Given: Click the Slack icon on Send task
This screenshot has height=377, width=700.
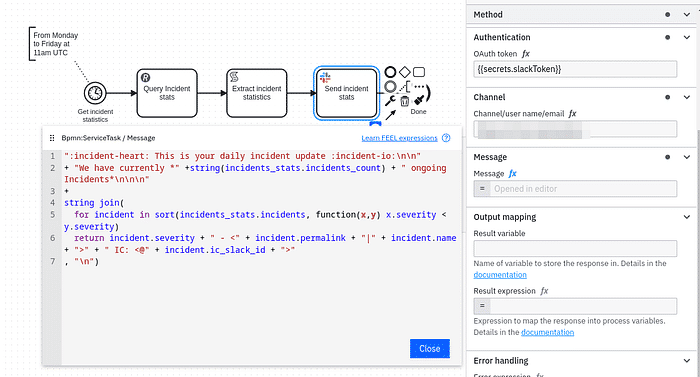Looking at the screenshot, I should click(x=325, y=78).
